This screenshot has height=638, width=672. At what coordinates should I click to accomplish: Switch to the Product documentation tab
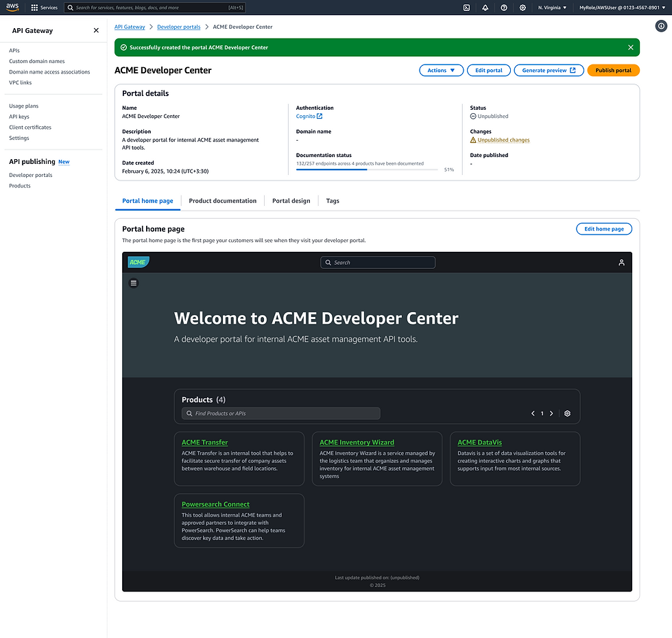222,200
